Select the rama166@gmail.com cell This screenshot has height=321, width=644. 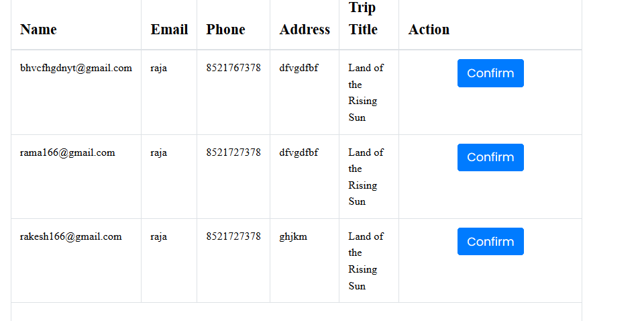click(x=68, y=152)
